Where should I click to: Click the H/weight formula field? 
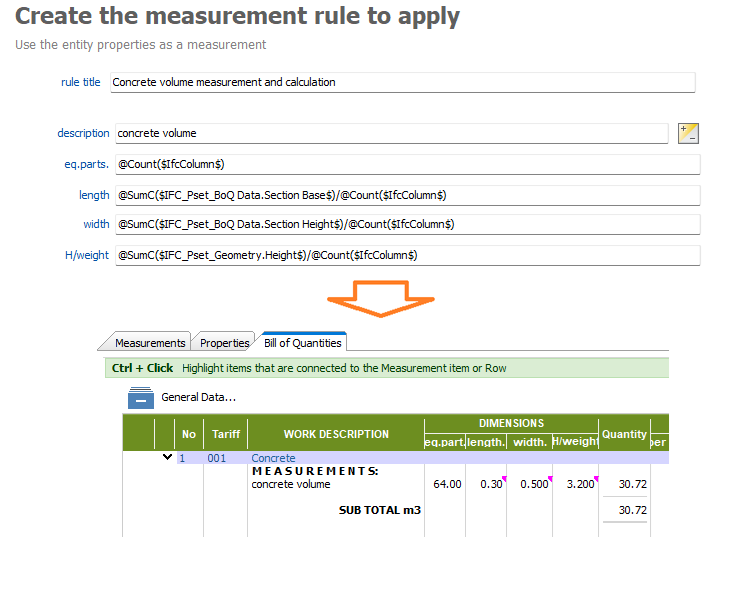[406, 255]
